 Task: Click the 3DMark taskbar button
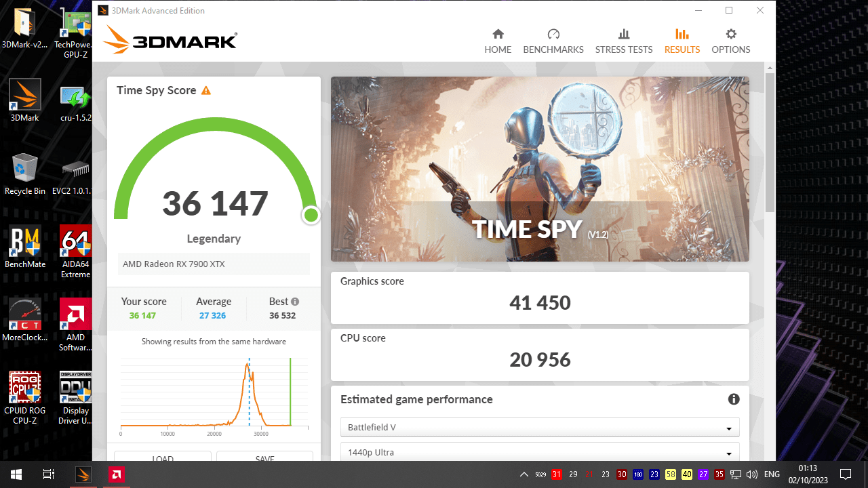(x=83, y=474)
